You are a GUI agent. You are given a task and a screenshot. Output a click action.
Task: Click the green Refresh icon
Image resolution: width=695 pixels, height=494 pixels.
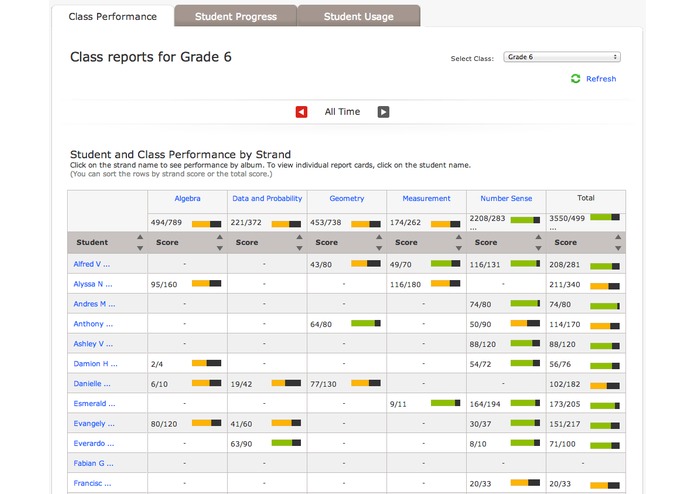575,78
